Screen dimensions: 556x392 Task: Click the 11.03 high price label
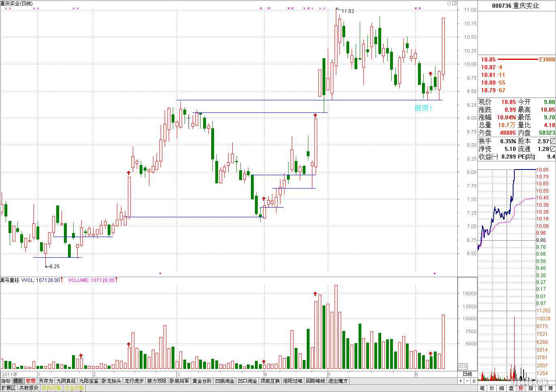[348, 11]
